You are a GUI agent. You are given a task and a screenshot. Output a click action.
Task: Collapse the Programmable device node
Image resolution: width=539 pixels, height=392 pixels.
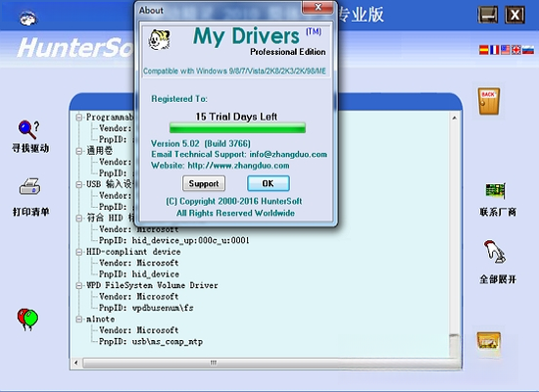click(x=79, y=118)
